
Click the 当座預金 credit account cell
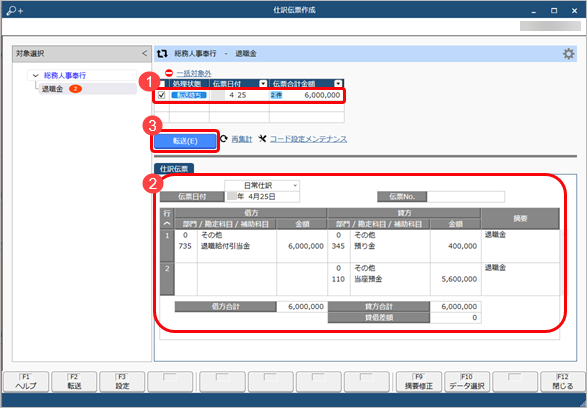coord(368,279)
